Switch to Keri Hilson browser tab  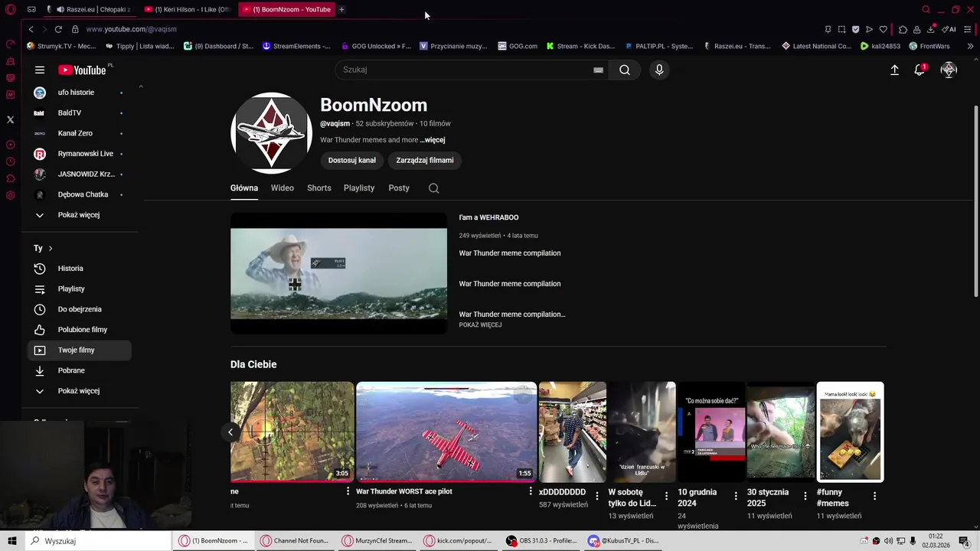point(188,9)
